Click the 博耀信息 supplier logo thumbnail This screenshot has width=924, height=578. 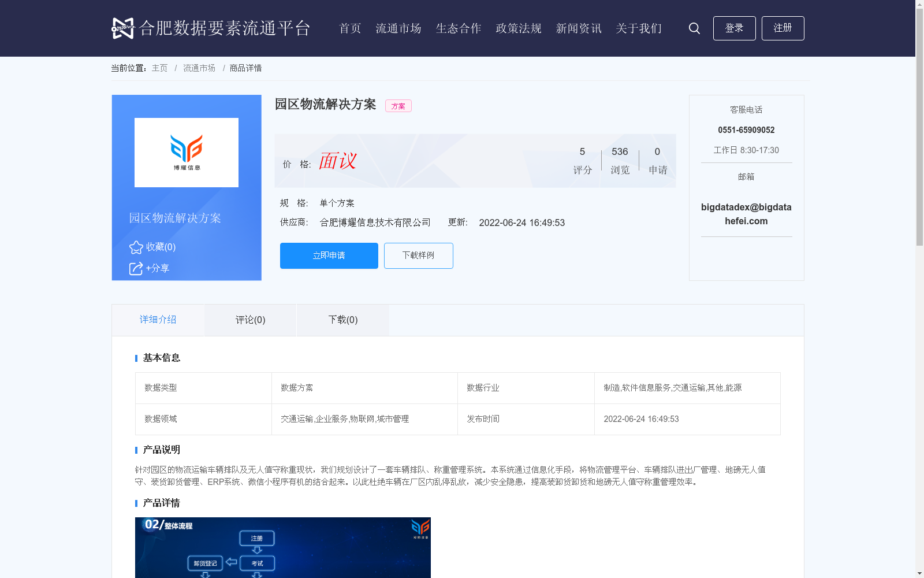pyautogui.click(x=187, y=153)
